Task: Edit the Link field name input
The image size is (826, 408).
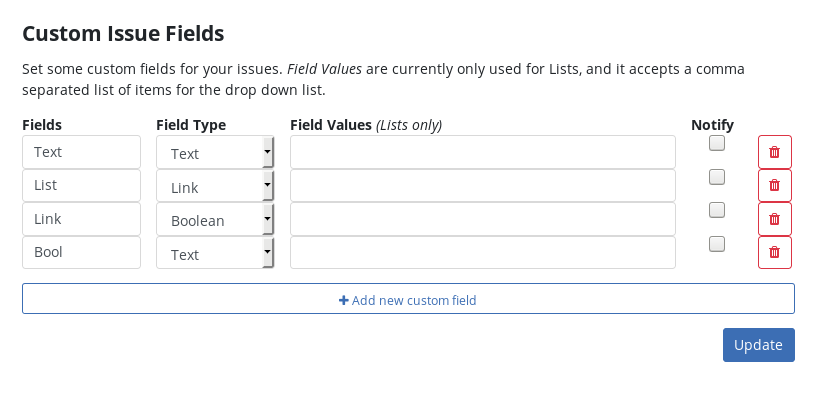Action: pyautogui.click(x=82, y=219)
